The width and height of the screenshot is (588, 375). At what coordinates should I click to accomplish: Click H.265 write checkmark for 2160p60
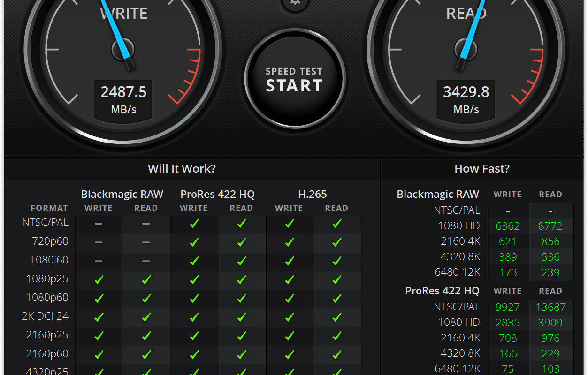point(289,355)
